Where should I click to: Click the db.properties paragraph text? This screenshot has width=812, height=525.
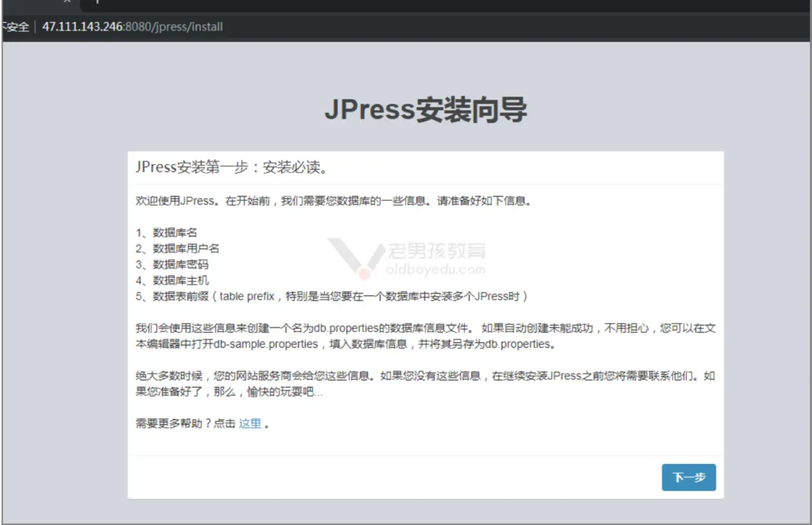click(x=425, y=337)
